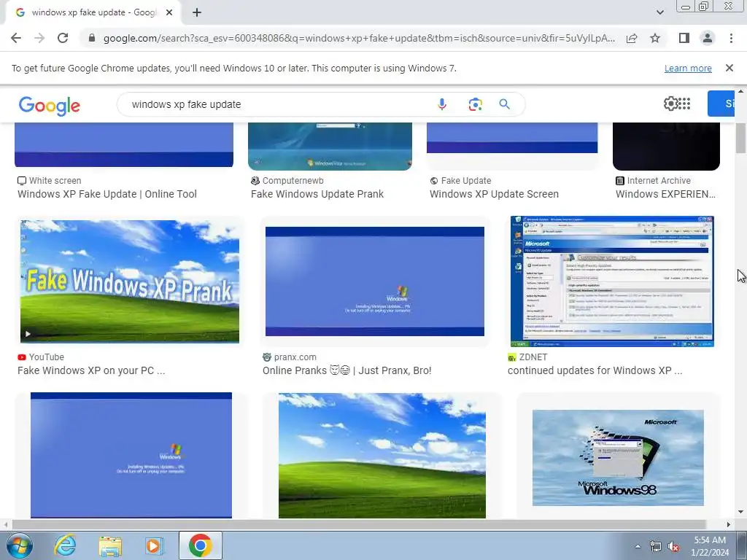
Task: Launch Windows Media Player from the taskbar
Action: (x=154, y=545)
